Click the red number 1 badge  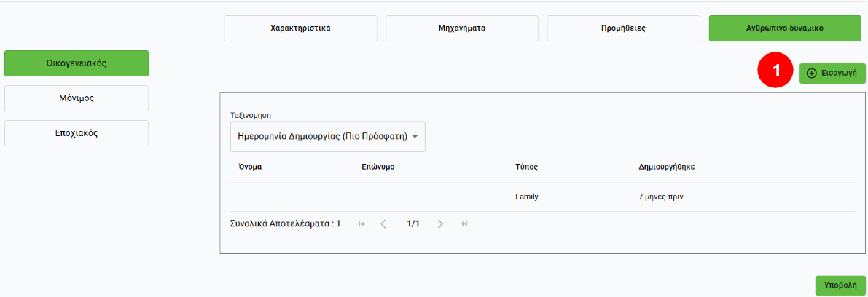pos(776,71)
